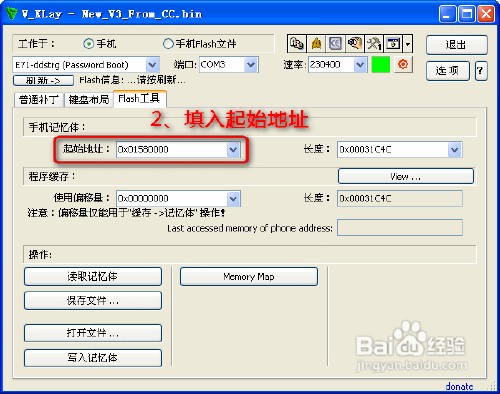Click the ? help button
The height and width of the screenshot is (394, 500).
(481, 71)
